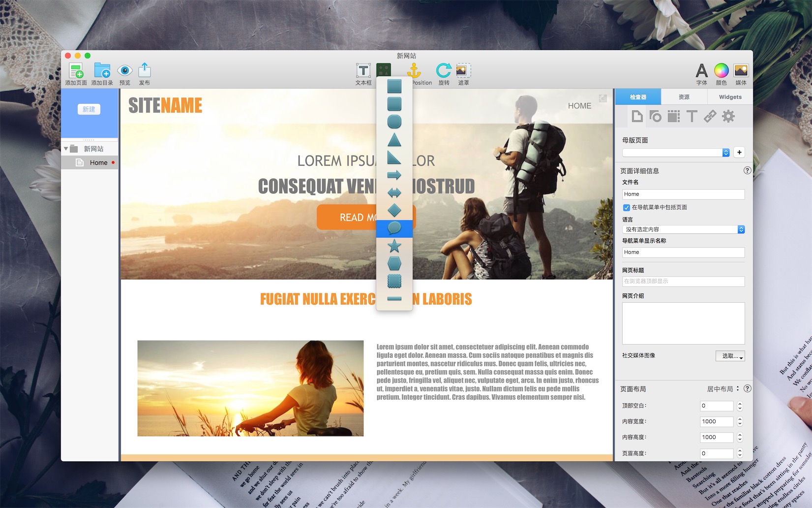Click the help icon next to 页面详细信息
Image resolution: width=812 pixels, height=508 pixels.
(x=747, y=170)
